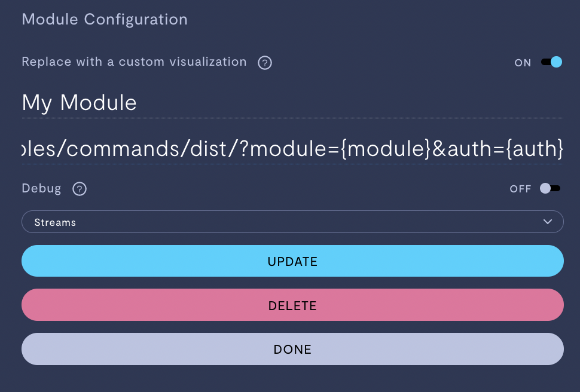Enable the Debug toggle switch
Image resolution: width=580 pixels, height=392 pixels.
[550, 189]
